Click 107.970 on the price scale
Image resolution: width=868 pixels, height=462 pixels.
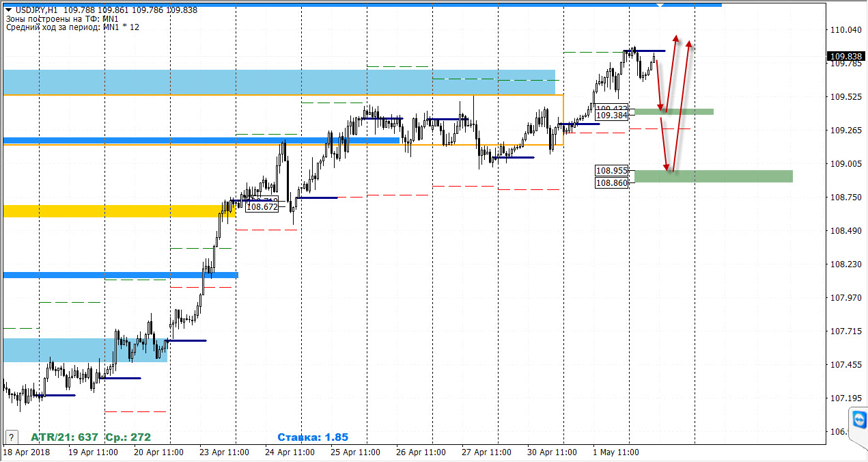(846, 298)
